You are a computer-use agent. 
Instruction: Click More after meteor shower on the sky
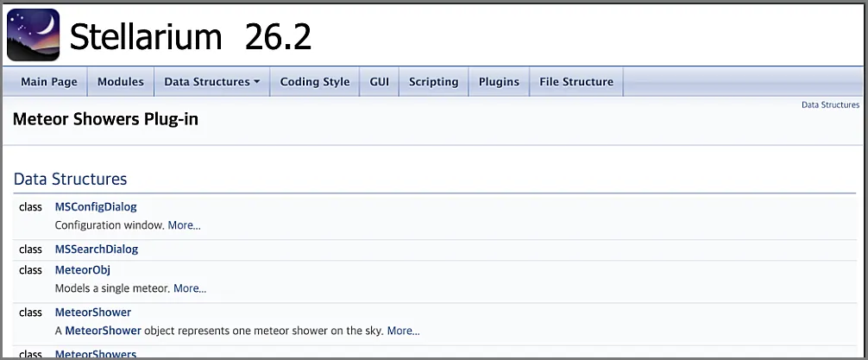point(404,332)
